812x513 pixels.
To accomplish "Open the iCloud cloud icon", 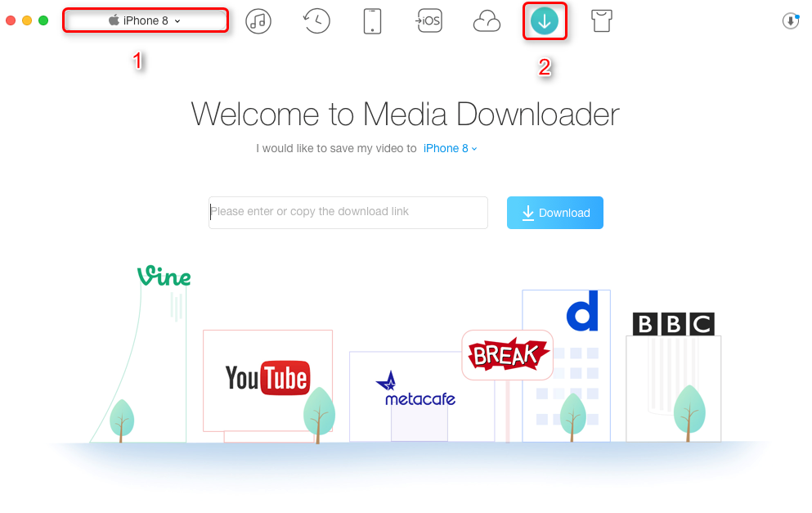I will click(487, 22).
